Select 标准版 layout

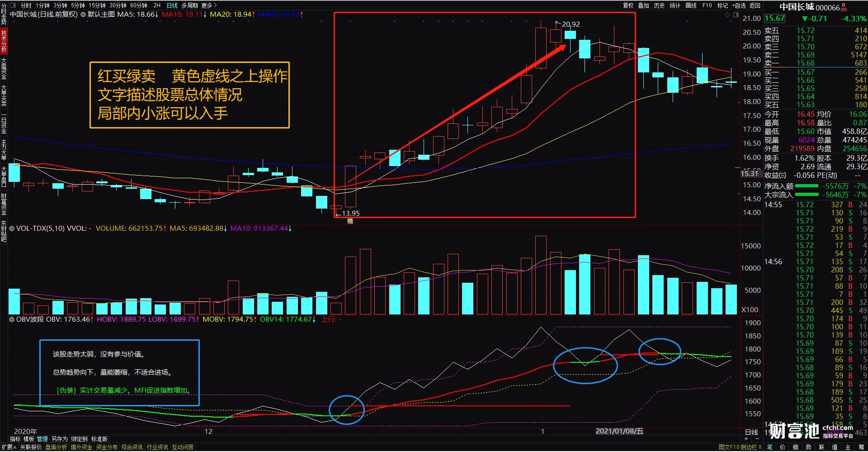pyautogui.click(x=99, y=439)
